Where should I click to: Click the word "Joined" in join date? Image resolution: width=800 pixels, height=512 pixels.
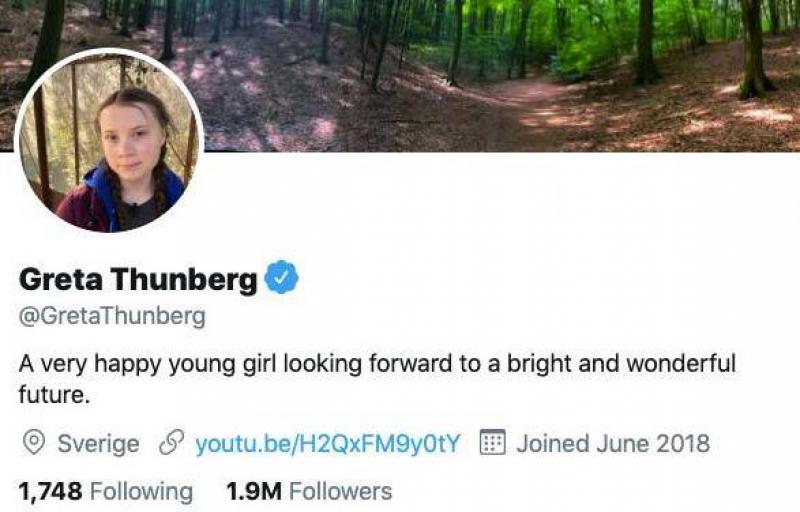click(x=550, y=443)
